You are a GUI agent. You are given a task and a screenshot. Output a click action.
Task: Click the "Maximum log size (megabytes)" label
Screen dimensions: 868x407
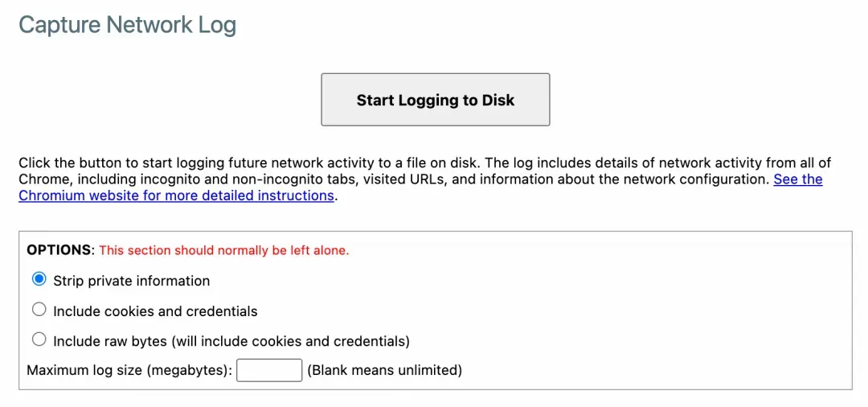pos(129,371)
